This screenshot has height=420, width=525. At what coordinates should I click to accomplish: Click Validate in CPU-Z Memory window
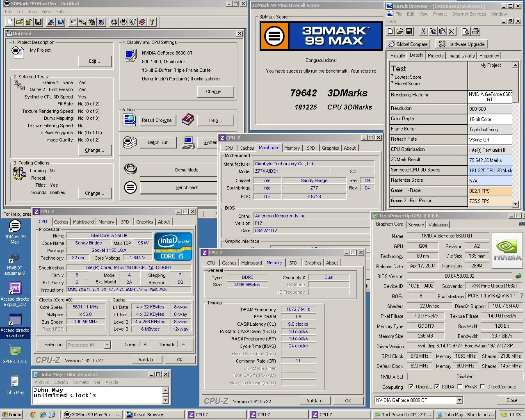315,401
